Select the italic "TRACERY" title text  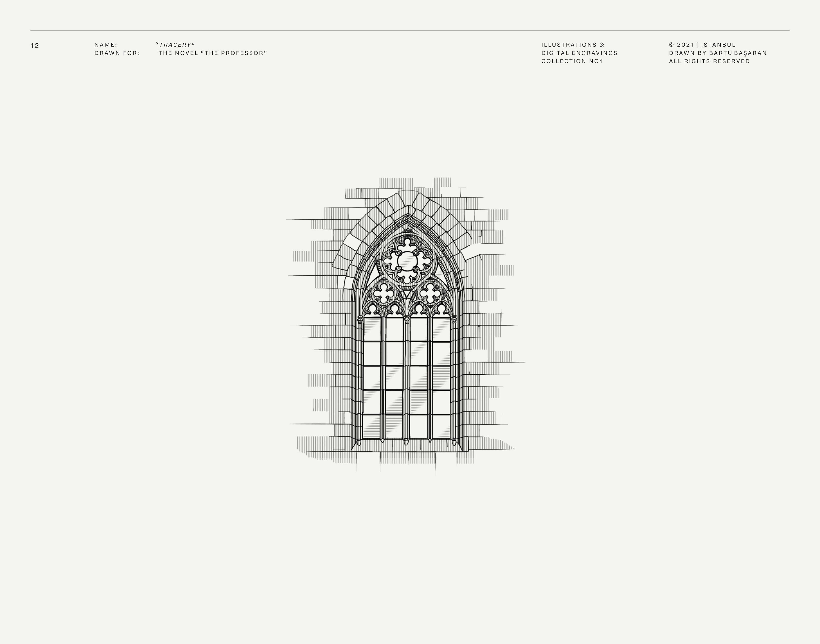pyautogui.click(x=175, y=45)
